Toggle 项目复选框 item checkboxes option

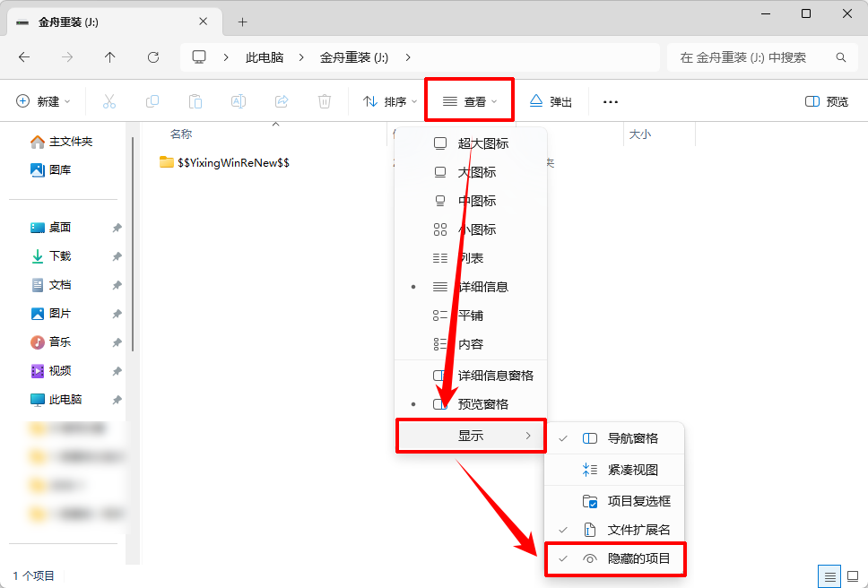coord(615,501)
